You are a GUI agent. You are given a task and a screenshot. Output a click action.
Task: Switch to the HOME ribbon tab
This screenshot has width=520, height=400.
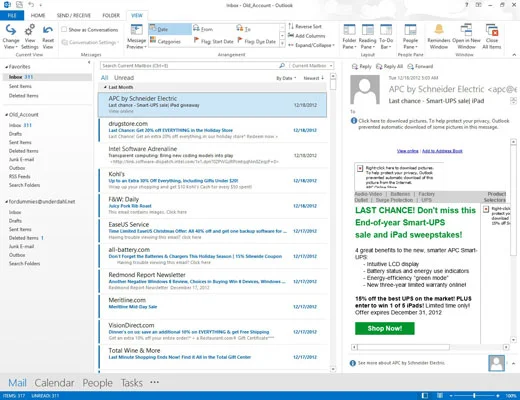point(38,15)
